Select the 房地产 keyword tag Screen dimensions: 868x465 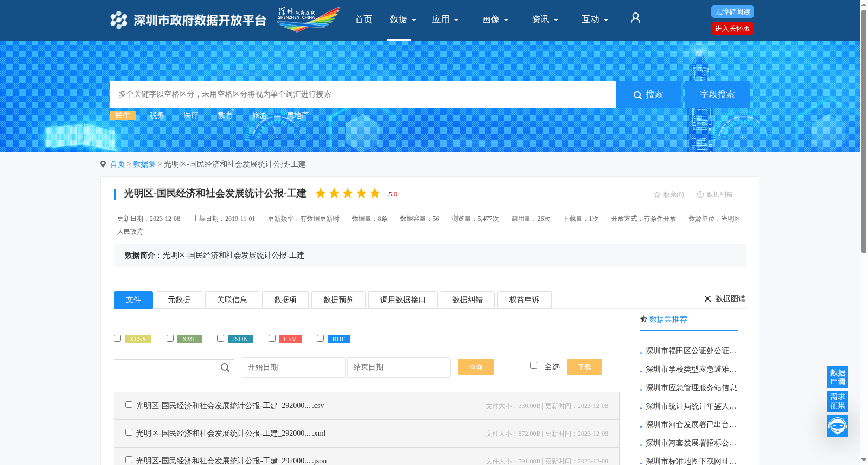[297, 115]
